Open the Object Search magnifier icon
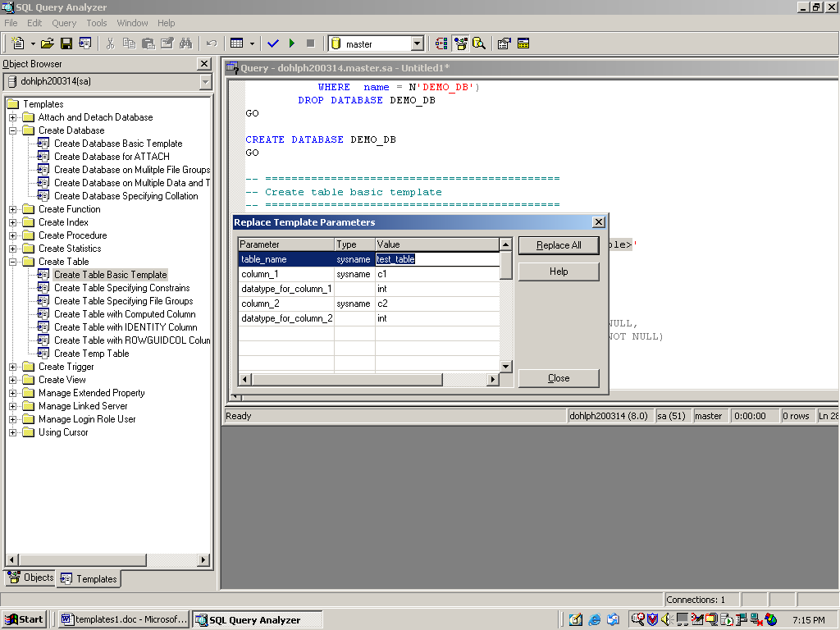The image size is (840, 630). coord(478,43)
